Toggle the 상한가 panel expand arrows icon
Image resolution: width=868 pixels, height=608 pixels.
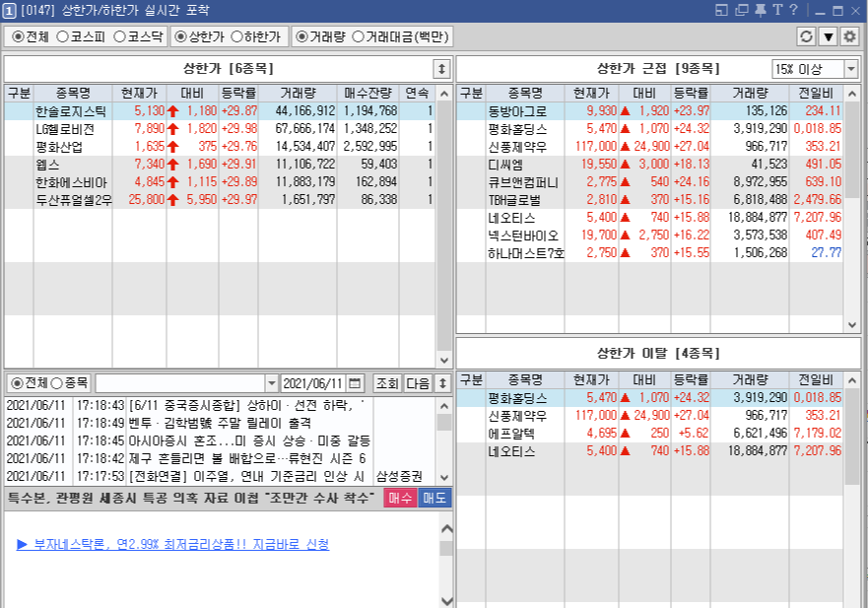pyautogui.click(x=441, y=69)
